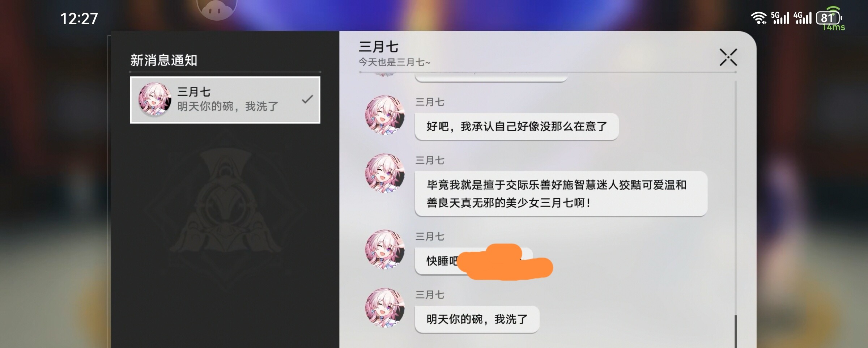Click 三月七 avatar in the notification list
Screen dimensions: 868x348
tap(155, 99)
